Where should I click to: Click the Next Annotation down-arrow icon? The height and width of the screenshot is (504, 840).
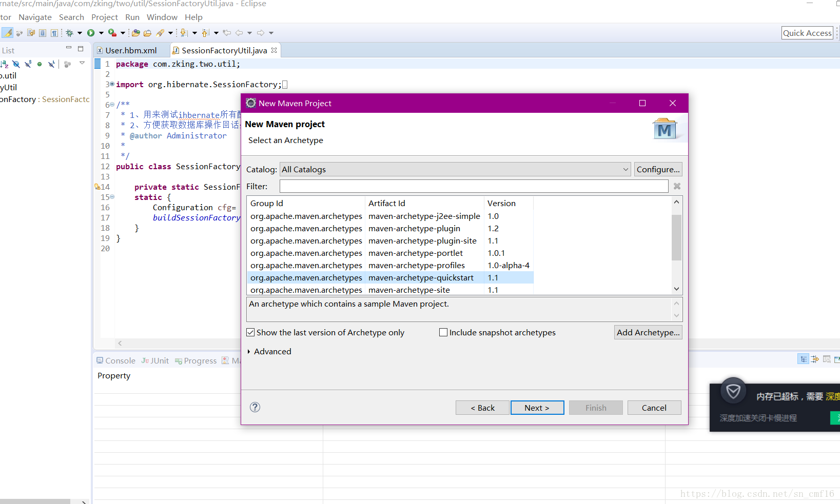pyautogui.click(x=184, y=33)
